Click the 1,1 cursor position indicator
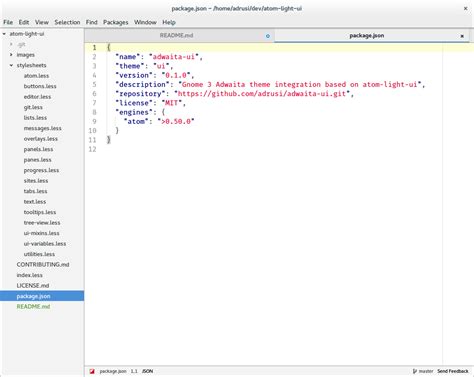This screenshot has height=377, width=474. pos(134,371)
